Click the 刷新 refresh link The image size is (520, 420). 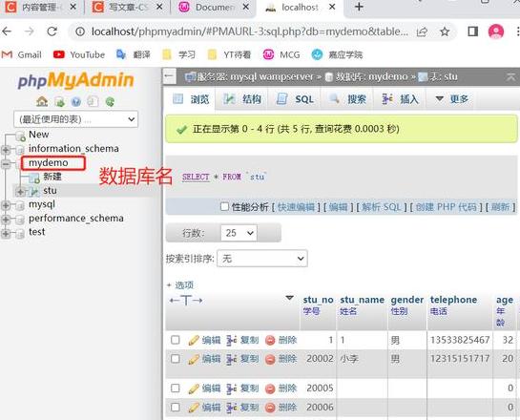[500, 207]
